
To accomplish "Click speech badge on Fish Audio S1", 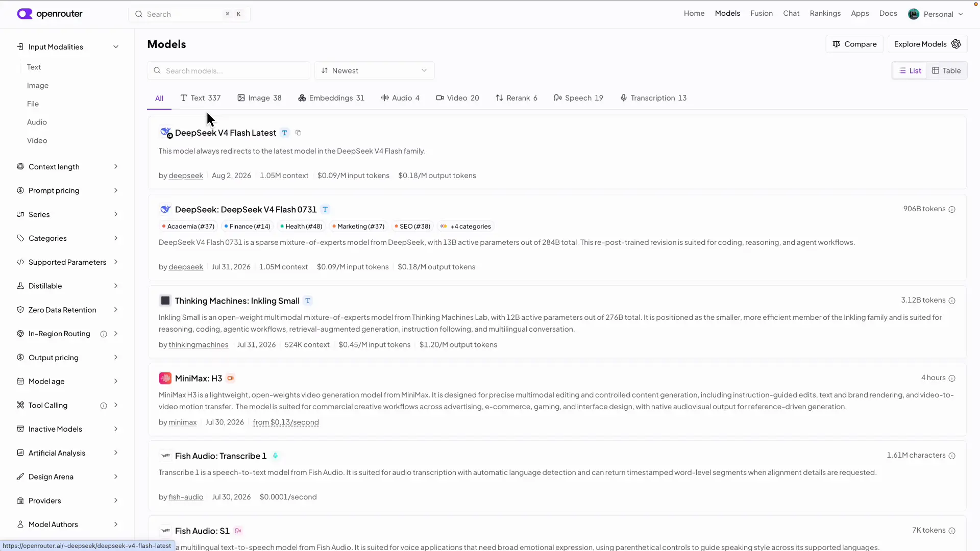I will coord(238,531).
